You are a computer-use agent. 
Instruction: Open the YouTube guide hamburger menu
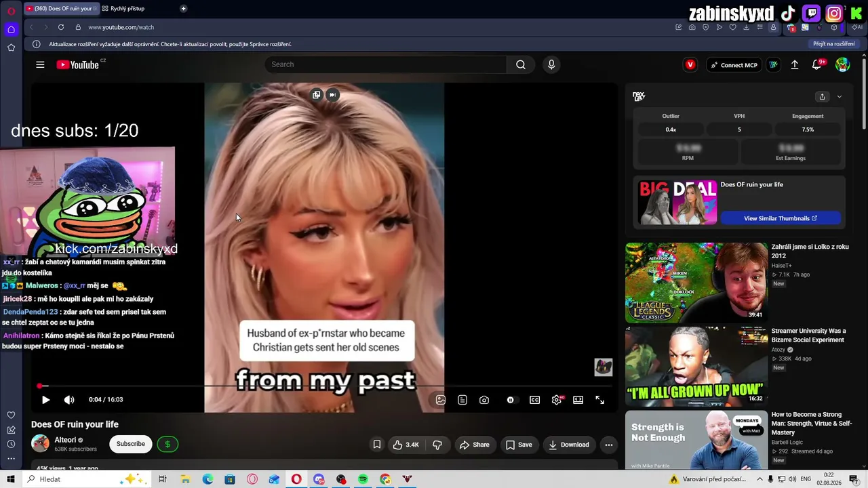pyautogui.click(x=40, y=64)
